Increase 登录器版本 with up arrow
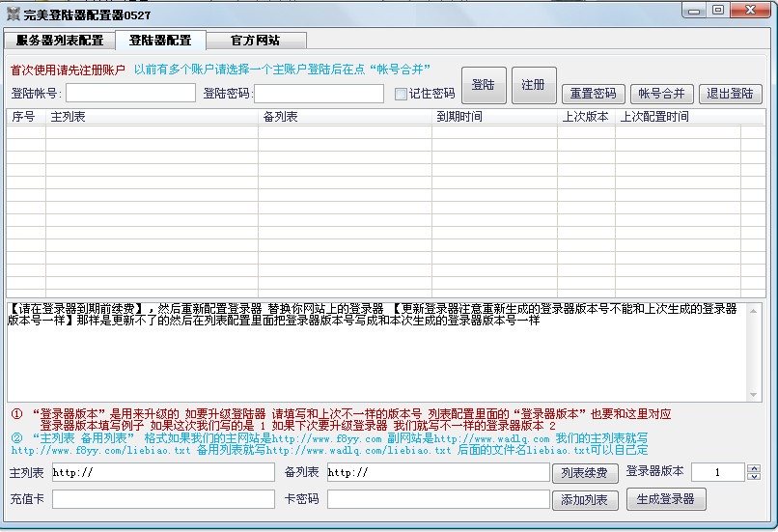This screenshot has width=778, height=532. point(754,468)
